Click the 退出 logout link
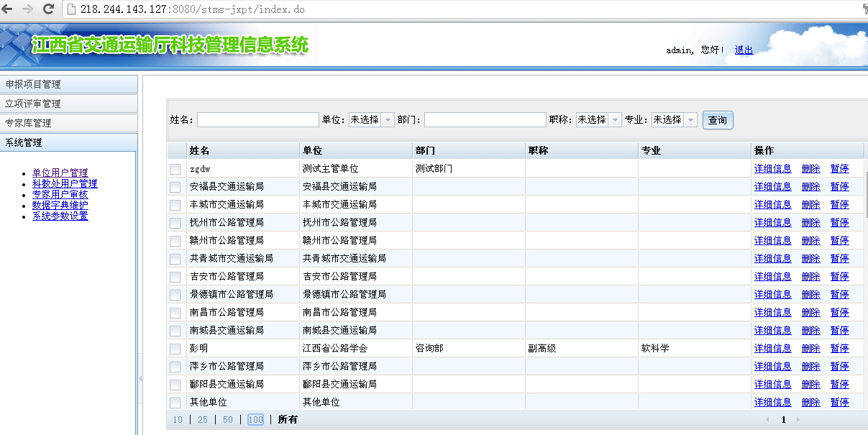Viewport: 868px width, 435px height. tap(744, 50)
